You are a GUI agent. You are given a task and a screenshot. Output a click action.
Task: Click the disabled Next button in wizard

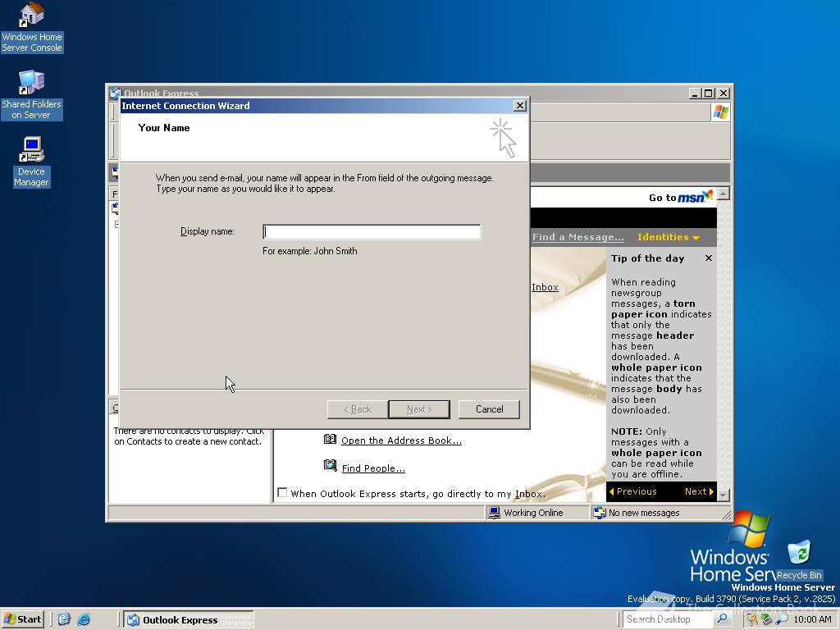(419, 409)
